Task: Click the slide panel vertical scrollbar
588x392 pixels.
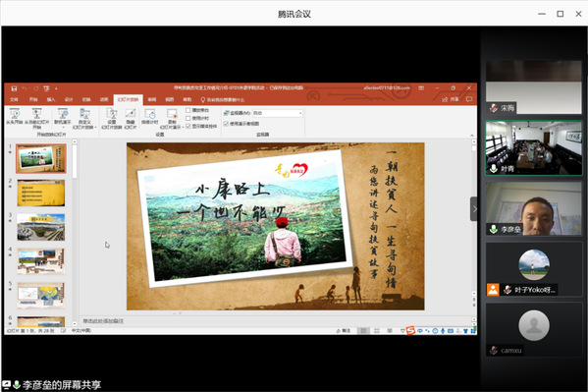Action: pos(75,159)
